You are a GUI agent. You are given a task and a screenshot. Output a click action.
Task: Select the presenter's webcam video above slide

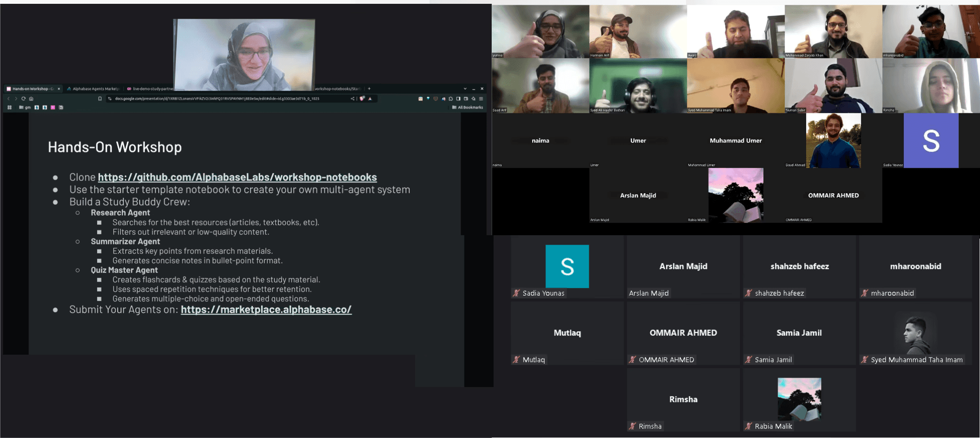tap(244, 54)
